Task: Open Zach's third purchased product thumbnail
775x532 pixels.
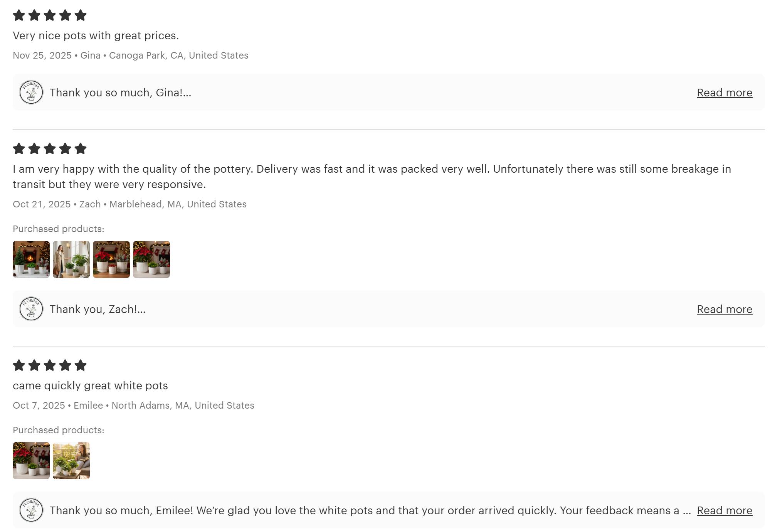Action: click(111, 259)
